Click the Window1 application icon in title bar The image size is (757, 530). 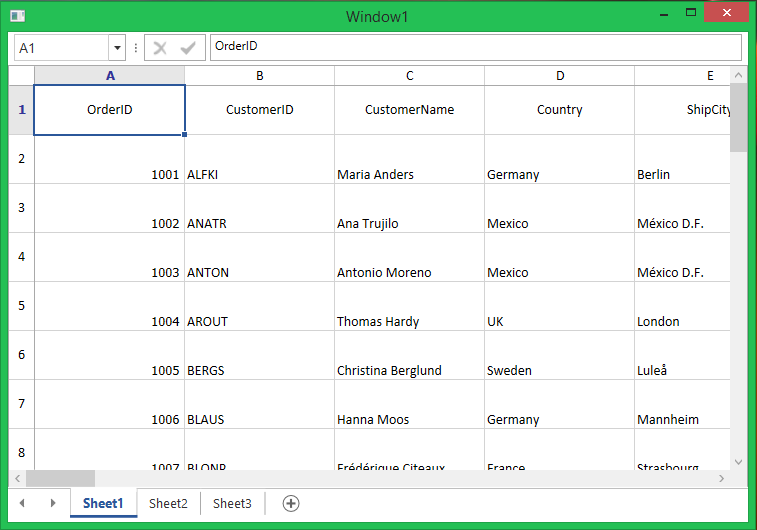[17, 16]
